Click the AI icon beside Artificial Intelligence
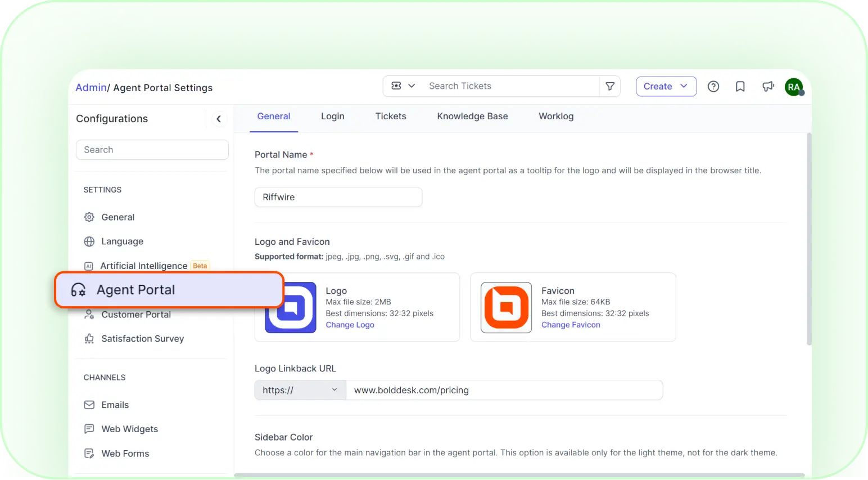The height and width of the screenshot is (480, 868). point(89,266)
